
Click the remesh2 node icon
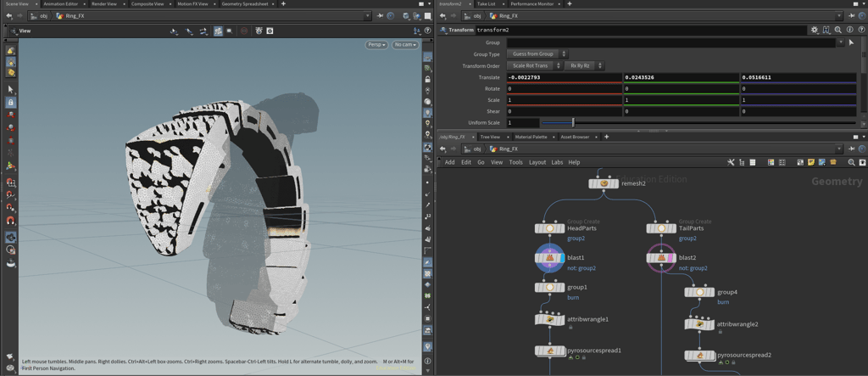(x=604, y=183)
